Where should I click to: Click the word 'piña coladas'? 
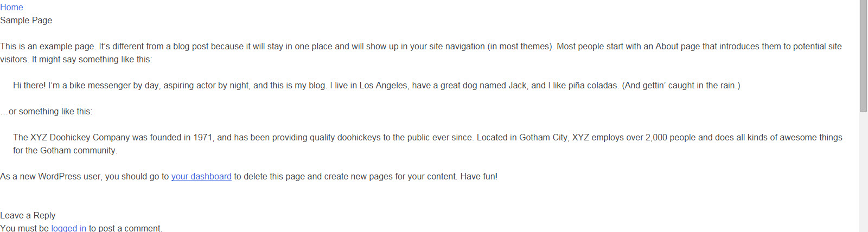point(593,85)
